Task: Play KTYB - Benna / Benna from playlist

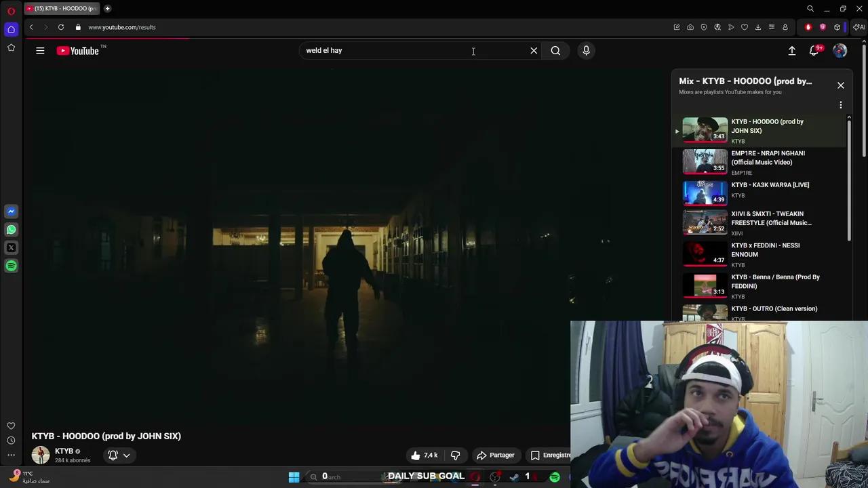Action: 758,287
